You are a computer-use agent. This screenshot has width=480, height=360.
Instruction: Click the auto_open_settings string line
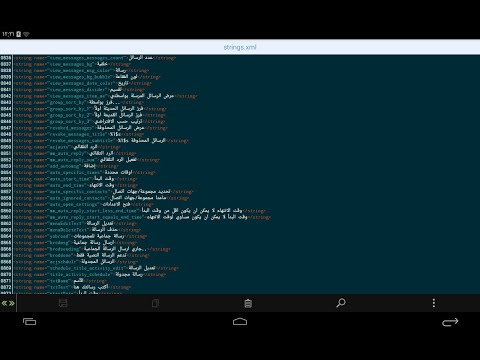point(84,204)
